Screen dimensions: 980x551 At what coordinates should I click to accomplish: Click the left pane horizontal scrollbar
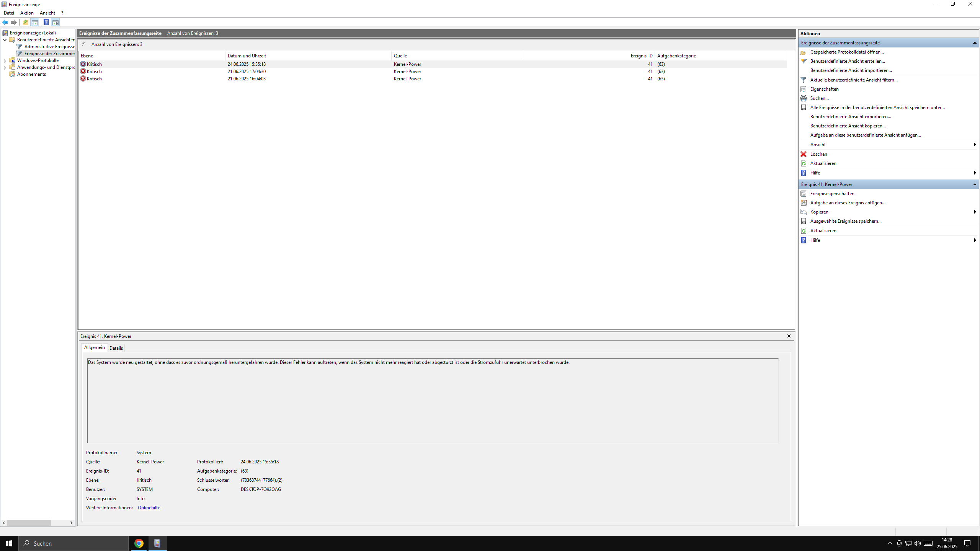(x=29, y=523)
